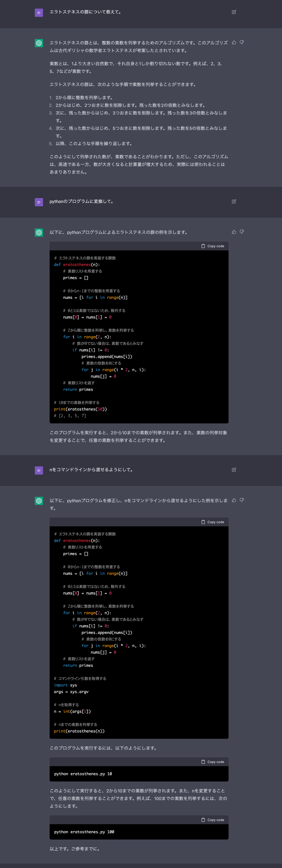
Task: Edit the 'pythonのプログラムに変換して' message
Action: (234, 201)
